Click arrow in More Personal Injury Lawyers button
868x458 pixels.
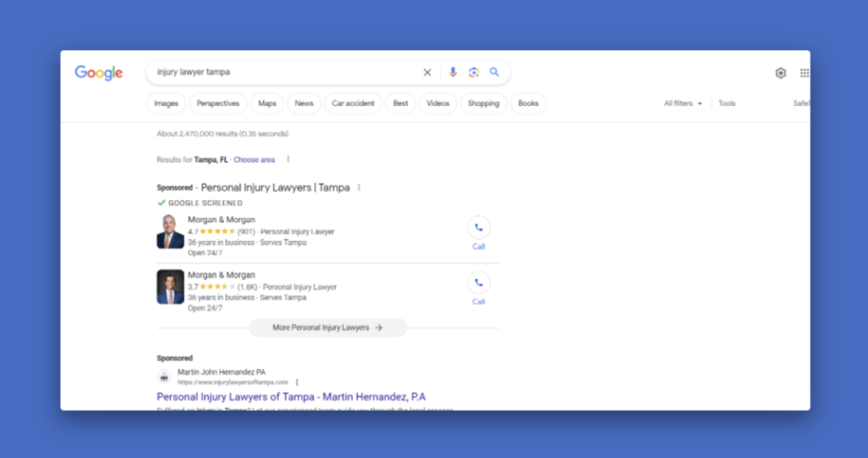(379, 328)
